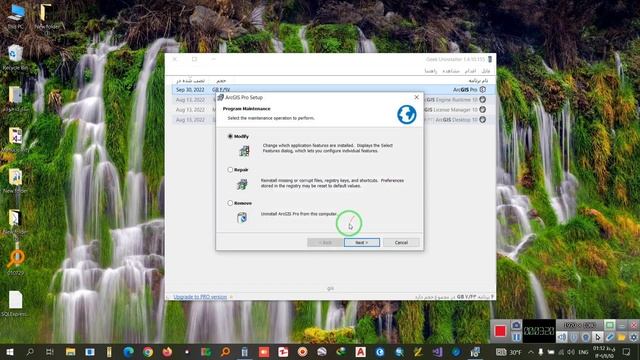Click the ArcGIS Engine Runtime row icon

pyautogui.click(x=483, y=100)
